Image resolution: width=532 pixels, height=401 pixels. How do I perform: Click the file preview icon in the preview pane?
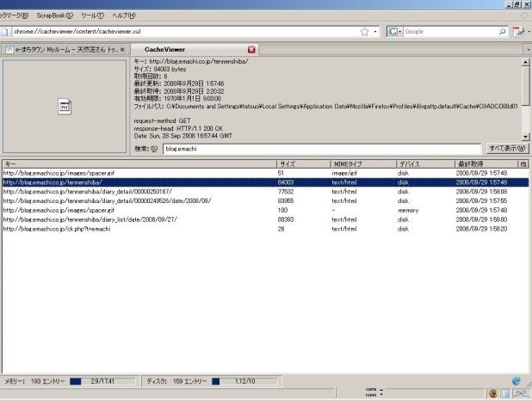pyautogui.click(x=65, y=106)
